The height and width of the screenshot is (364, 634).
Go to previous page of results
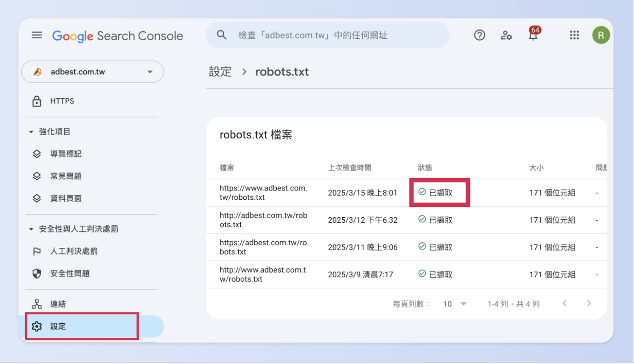565,303
